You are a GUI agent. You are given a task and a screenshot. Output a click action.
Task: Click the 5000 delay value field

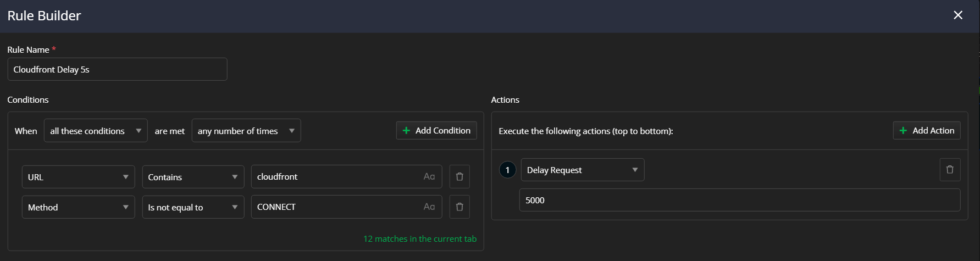(x=739, y=200)
